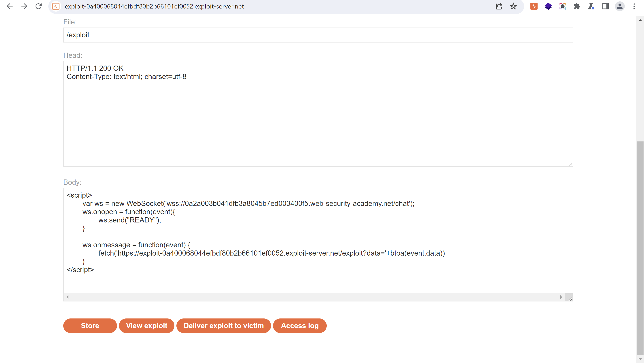Open the Chrome Labs flask icon
The image size is (644, 363).
click(x=591, y=6)
